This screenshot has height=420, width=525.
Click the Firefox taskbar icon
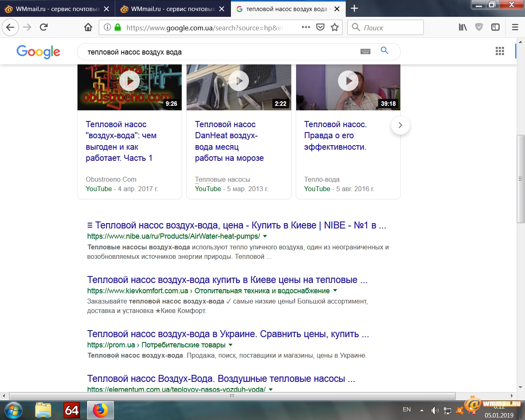(100, 411)
